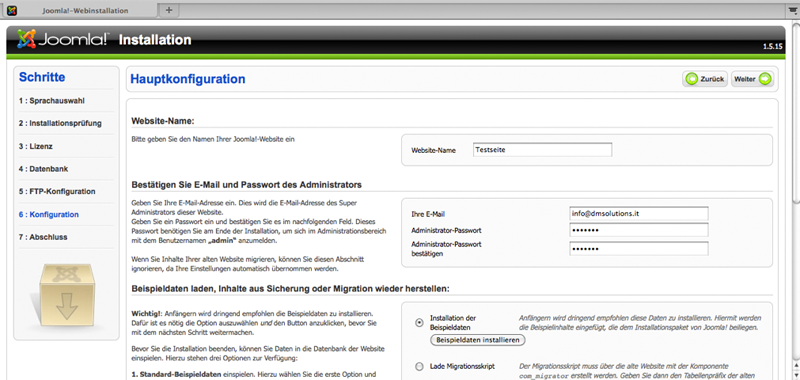Select Lade Migrationsskript radio button

[419, 366]
